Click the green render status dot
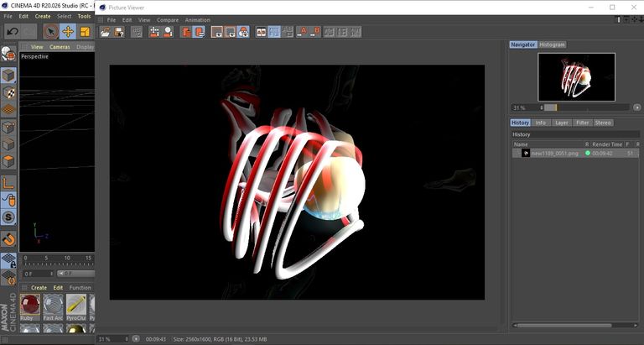 (x=587, y=153)
